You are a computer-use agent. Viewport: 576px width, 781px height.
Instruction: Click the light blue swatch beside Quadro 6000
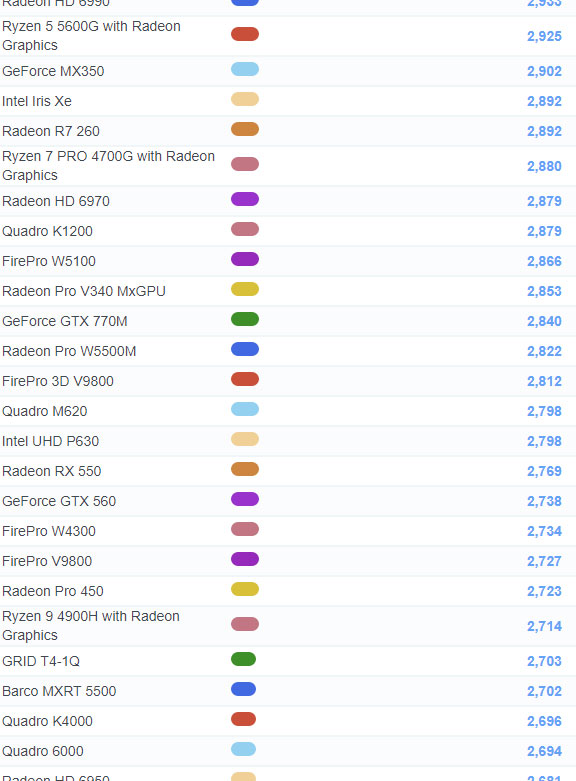243,749
